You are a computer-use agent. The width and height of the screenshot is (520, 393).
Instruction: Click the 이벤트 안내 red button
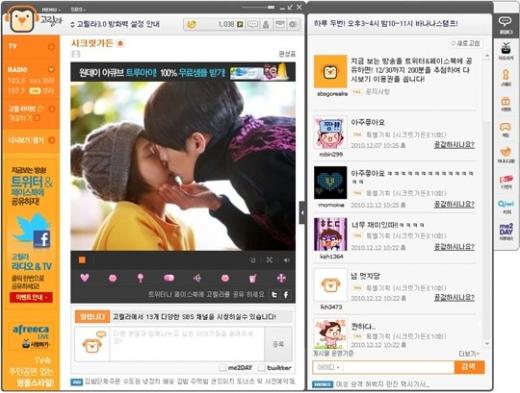(x=31, y=297)
